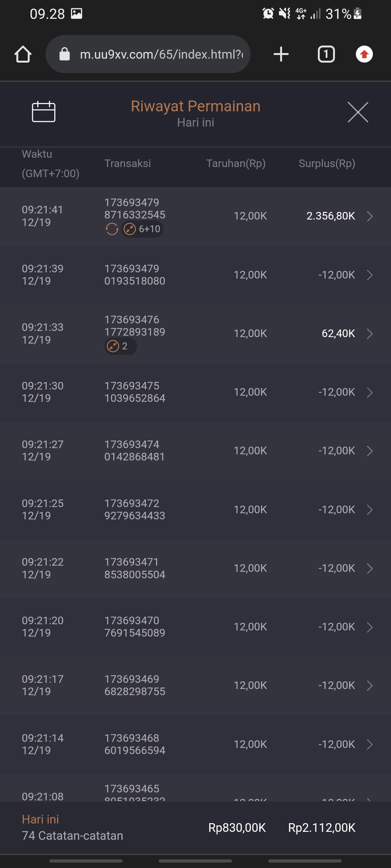Image resolution: width=391 pixels, height=868 pixels.
Task: Tap the respin icon in 09:21:41 row
Action: point(112,229)
